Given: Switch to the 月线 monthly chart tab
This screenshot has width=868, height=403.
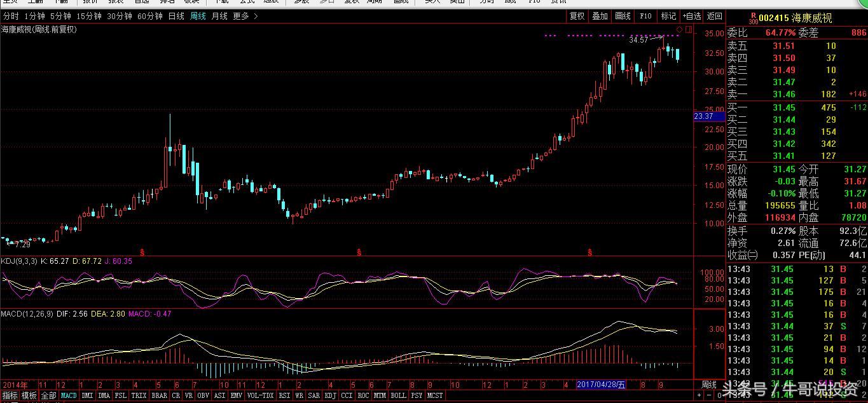Looking at the screenshot, I should [219, 16].
